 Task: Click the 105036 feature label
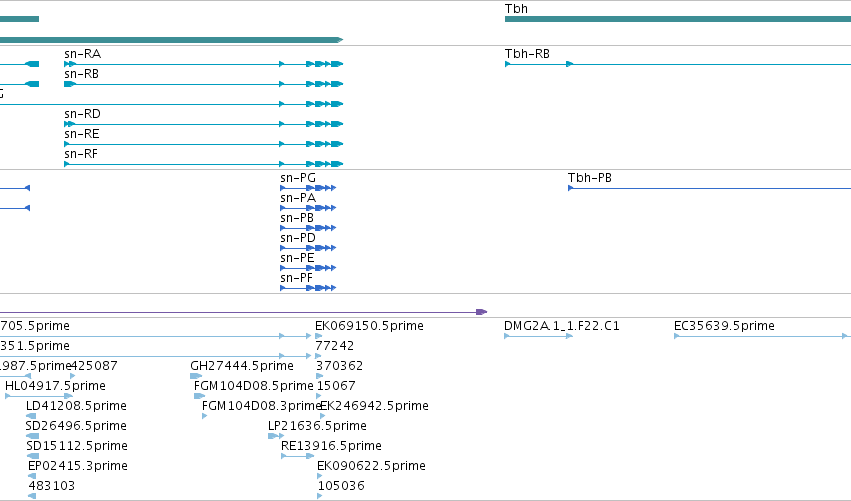[341, 486]
